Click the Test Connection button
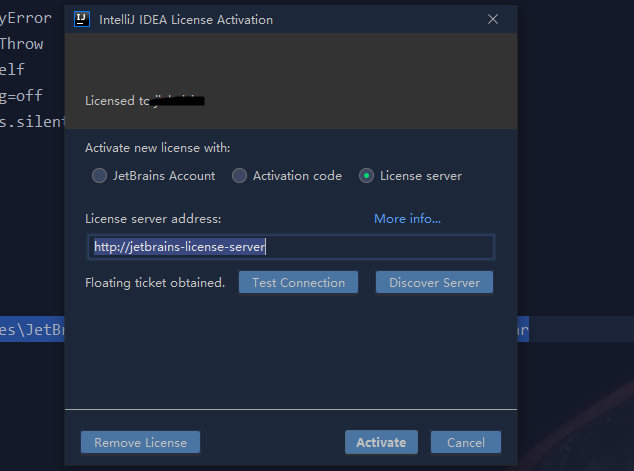 point(298,283)
